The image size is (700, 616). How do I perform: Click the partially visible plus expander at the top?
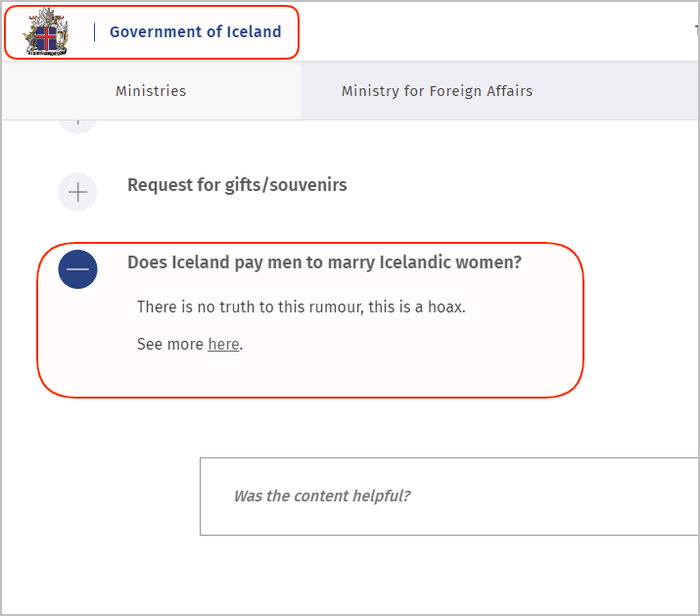(x=77, y=124)
